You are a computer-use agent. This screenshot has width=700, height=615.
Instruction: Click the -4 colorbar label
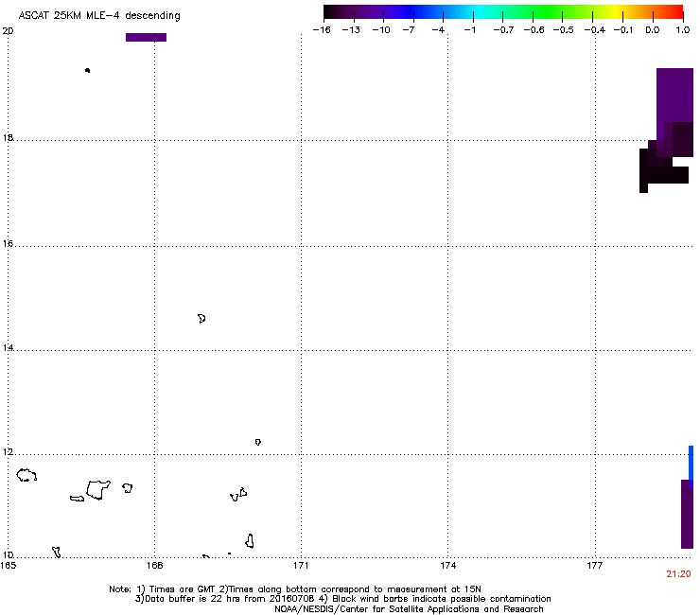pos(438,30)
